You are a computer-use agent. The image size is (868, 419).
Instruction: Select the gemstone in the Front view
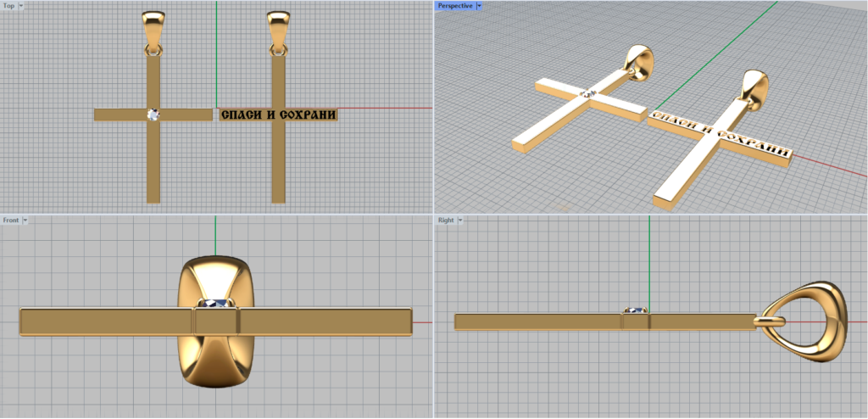click(x=216, y=303)
